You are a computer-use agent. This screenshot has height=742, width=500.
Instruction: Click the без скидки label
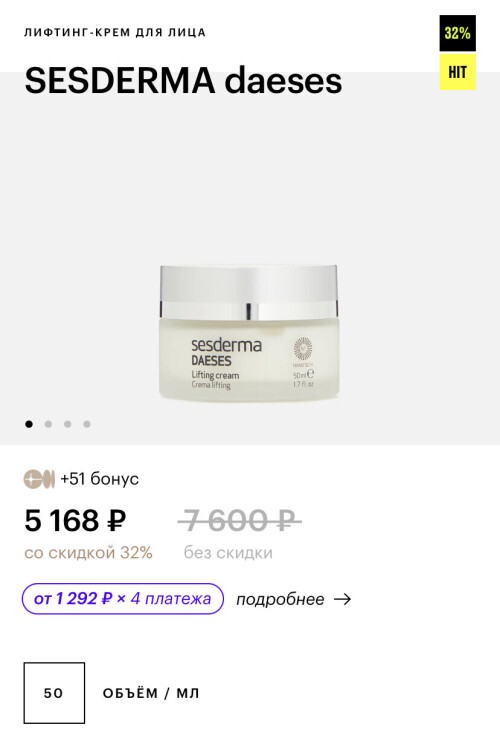tap(228, 552)
